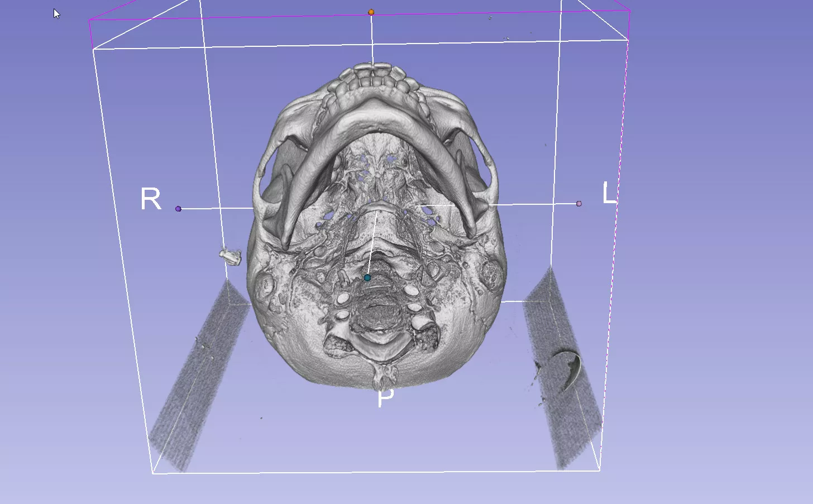Screen dimensions: 813x504
Task: Click the front teeth of the skull
Action: (372, 76)
